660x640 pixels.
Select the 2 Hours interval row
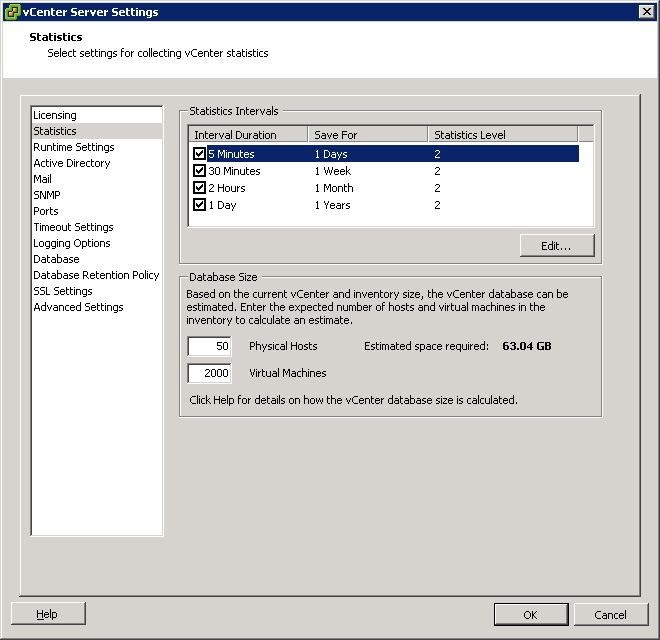point(384,187)
